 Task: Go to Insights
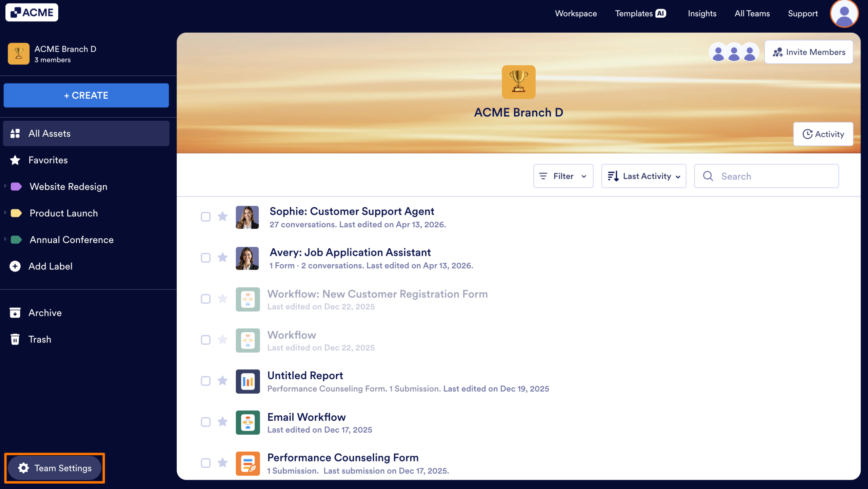(702, 14)
